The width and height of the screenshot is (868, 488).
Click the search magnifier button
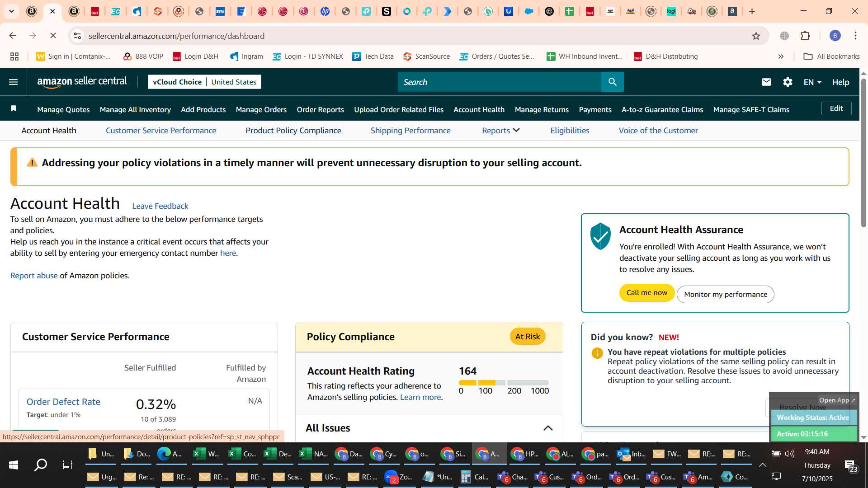[x=613, y=82]
